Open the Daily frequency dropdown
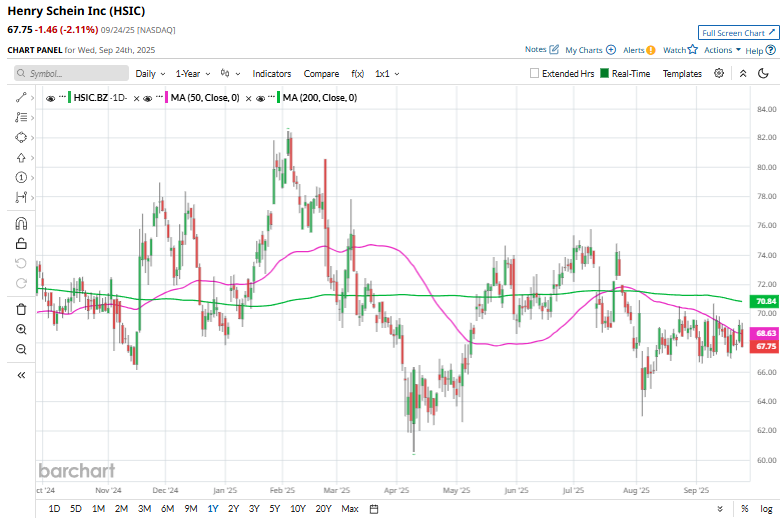782x526 pixels. [x=150, y=74]
